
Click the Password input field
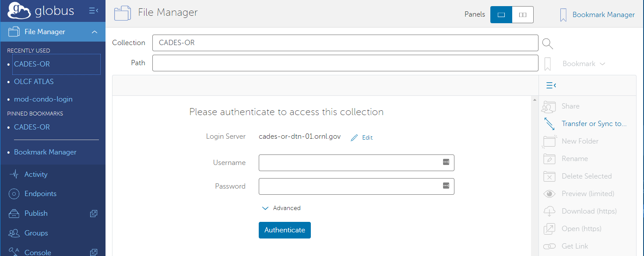coord(350,186)
